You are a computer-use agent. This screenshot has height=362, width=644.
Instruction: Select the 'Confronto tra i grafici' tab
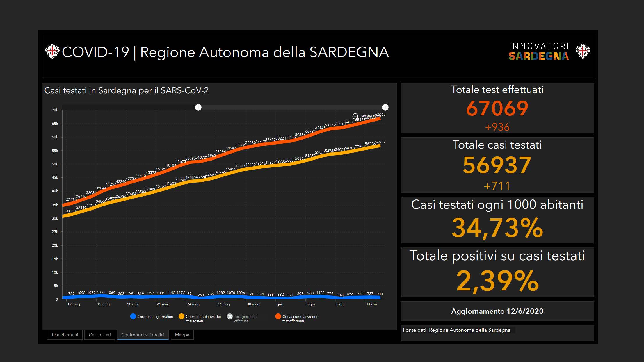(143, 335)
